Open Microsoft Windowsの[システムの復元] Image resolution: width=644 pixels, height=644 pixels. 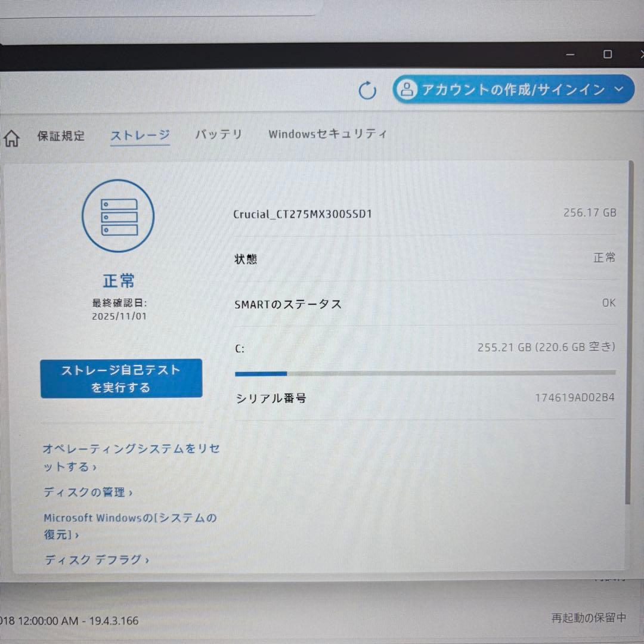[x=129, y=526]
